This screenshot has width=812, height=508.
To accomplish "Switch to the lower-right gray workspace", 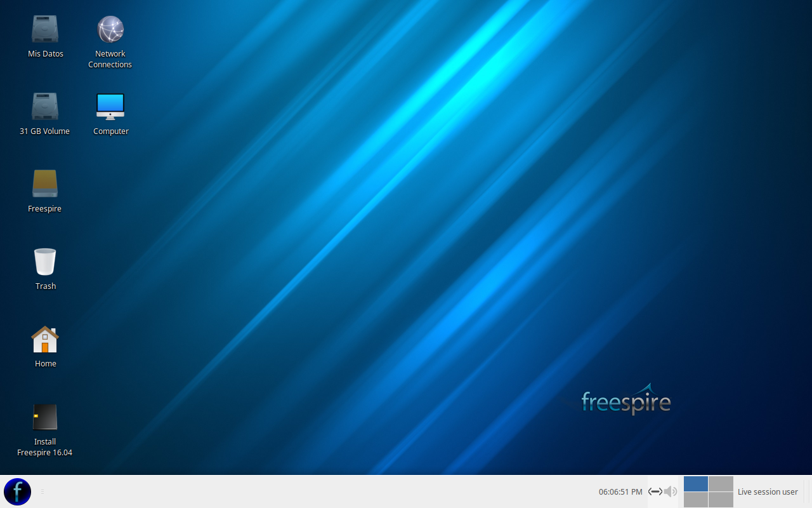I will (721, 500).
